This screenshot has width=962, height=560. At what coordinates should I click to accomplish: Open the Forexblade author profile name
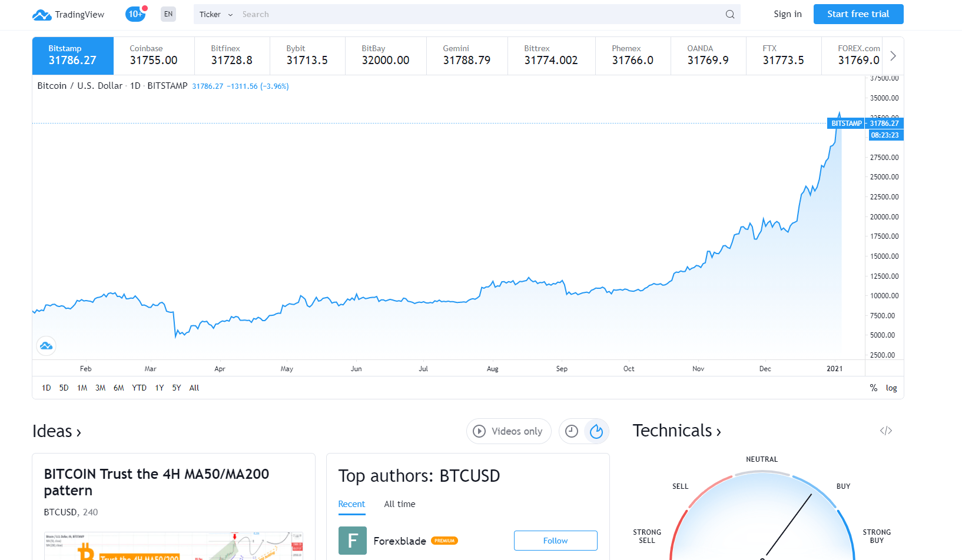coord(400,541)
